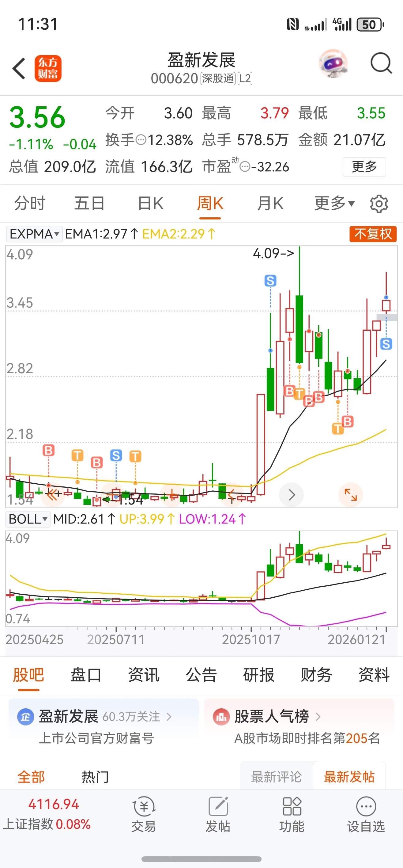The image size is (403, 868).
Task: Tap the MID:2.61 Bollinger value
Action: (85, 519)
